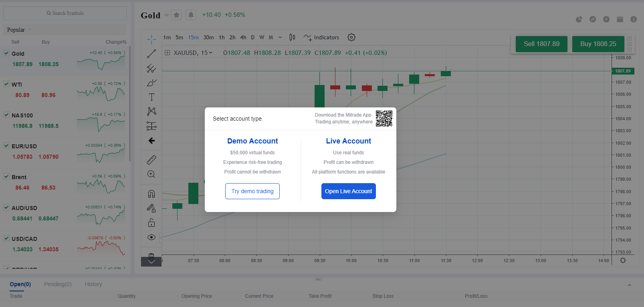Viewport: 644px width, 307px height.
Task: Open the History tab
Action: (93, 284)
